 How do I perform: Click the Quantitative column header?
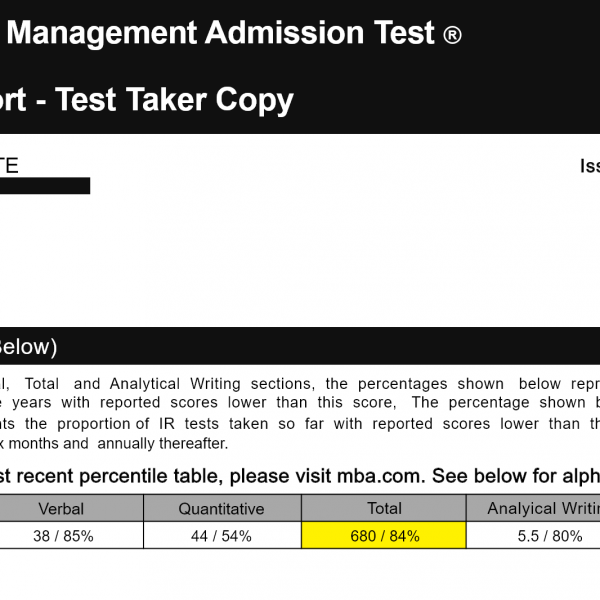pyautogui.click(x=222, y=508)
